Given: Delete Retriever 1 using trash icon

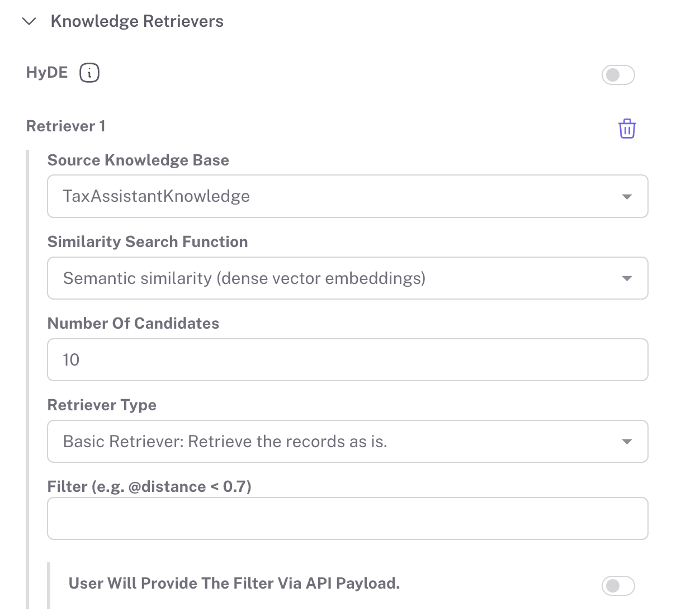Looking at the screenshot, I should tap(627, 129).
